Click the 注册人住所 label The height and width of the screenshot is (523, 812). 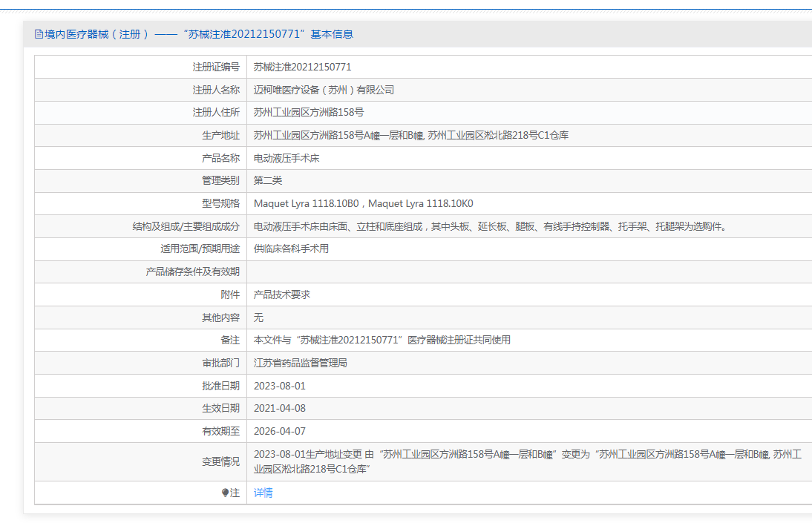[216, 112]
